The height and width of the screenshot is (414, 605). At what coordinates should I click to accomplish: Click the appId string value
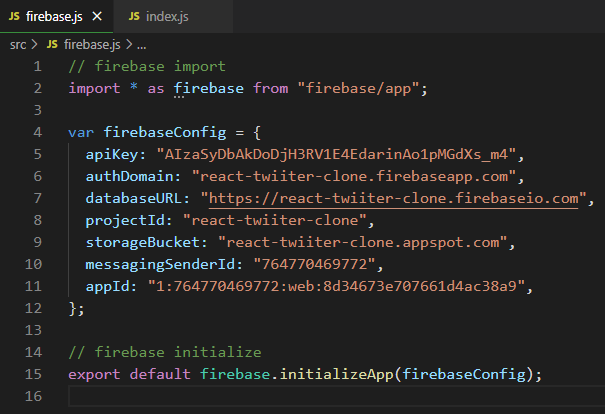click(336, 286)
